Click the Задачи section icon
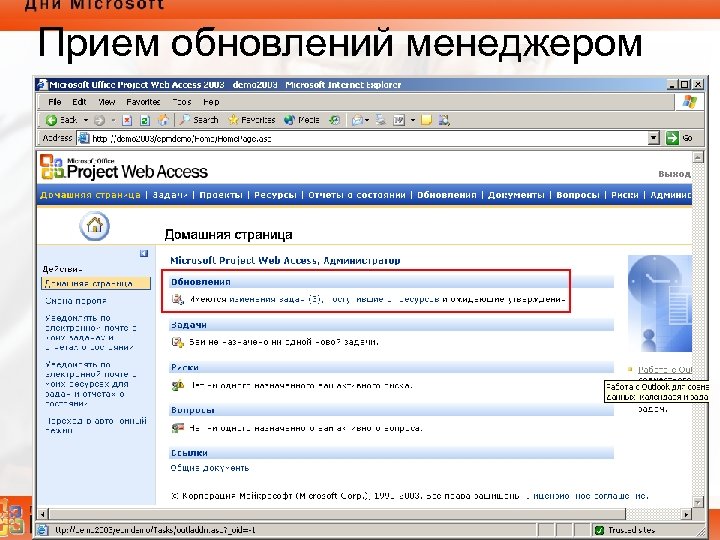This screenshot has height=540, width=720. point(177,342)
